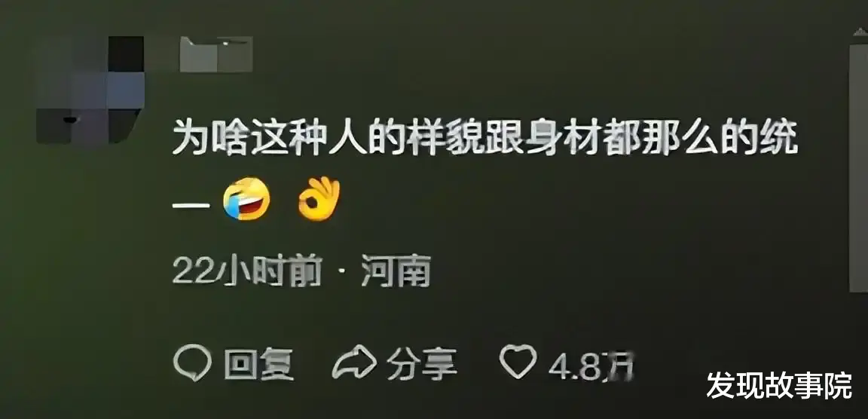Tap the speech bubble reply icon

click(x=192, y=363)
